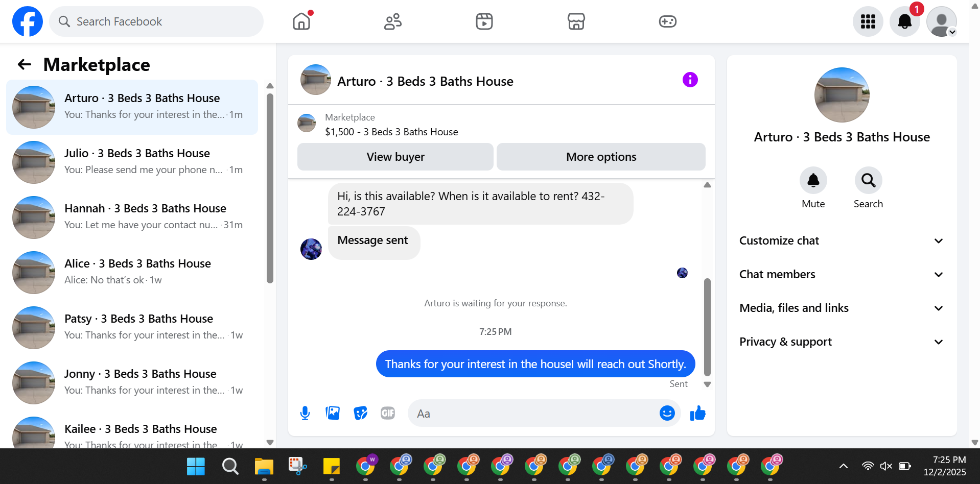
Task: Send a thumbs-up like
Action: 697,413
